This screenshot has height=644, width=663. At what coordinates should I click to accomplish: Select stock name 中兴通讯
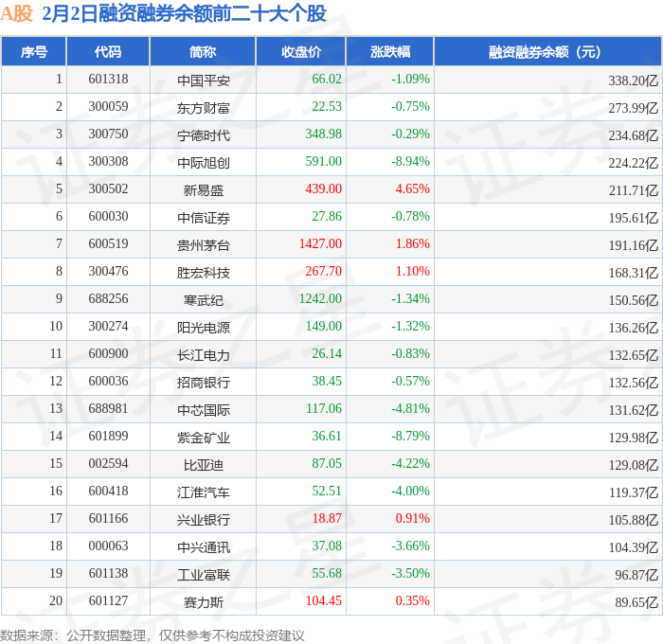click(x=204, y=547)
